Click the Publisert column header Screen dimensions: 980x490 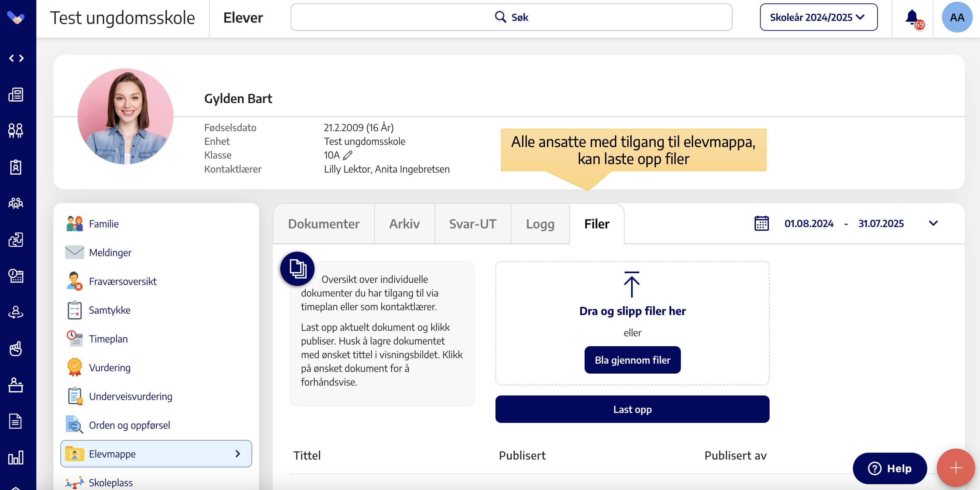(522, 455)
